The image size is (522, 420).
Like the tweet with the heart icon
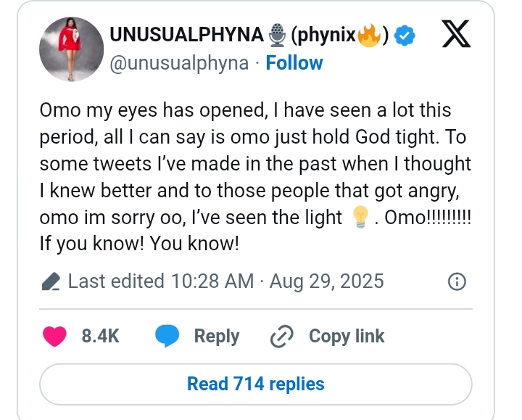[x=54, y=336]
